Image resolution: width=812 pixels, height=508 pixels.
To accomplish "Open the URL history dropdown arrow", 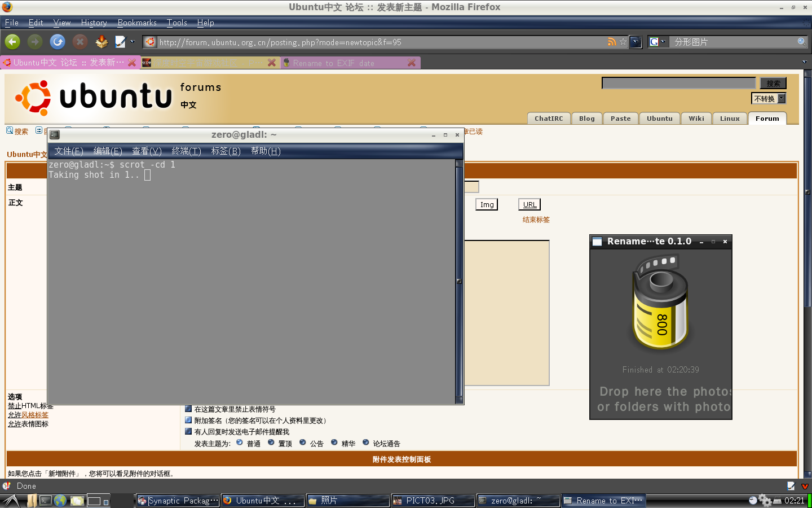I will 636,42.
